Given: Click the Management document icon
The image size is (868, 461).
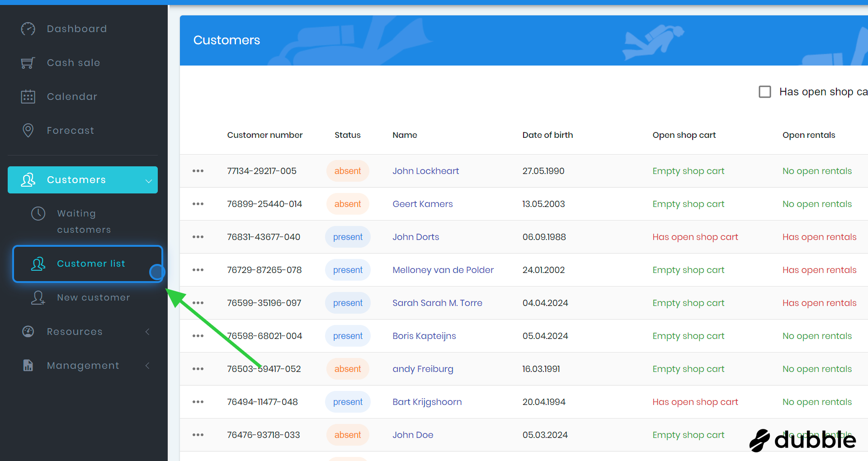Looking at the screenshot, I should (28, 365).
